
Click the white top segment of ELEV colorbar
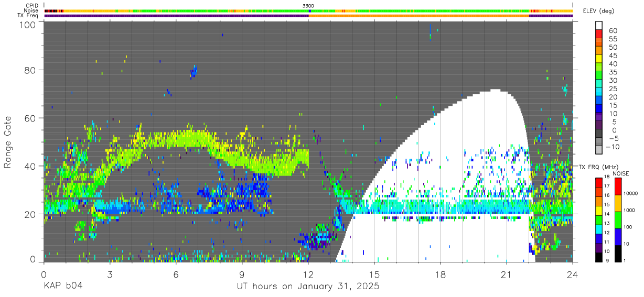click(x=599, y=25)
